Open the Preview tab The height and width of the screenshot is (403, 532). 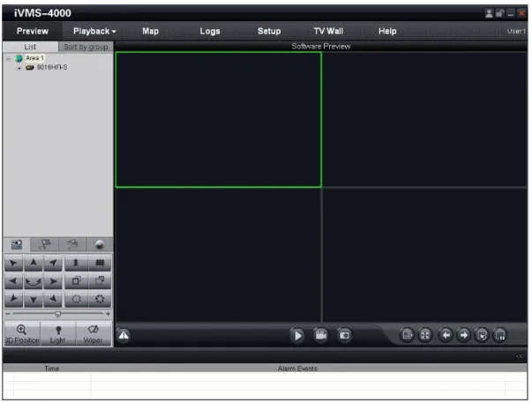click(33, 31)
